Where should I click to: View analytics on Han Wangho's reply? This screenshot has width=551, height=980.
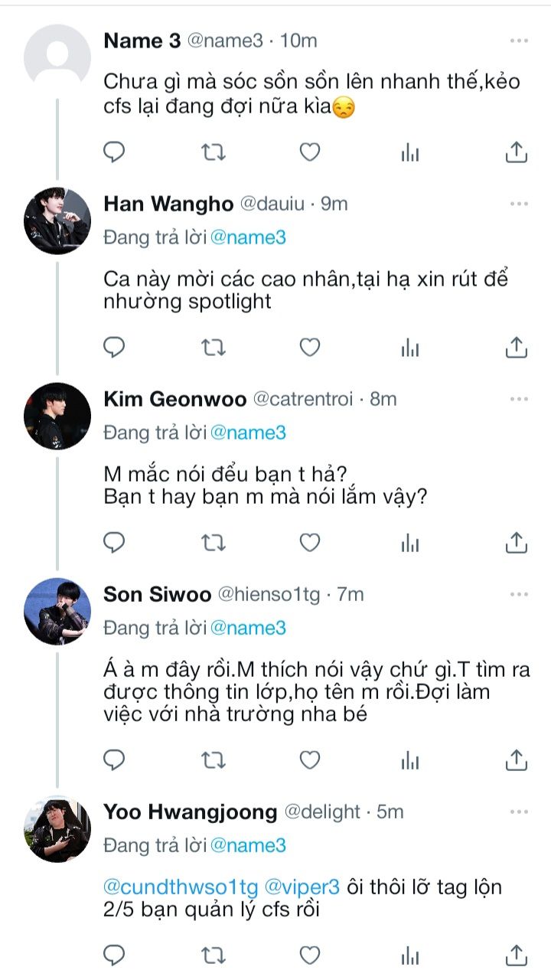pos(411,348)
